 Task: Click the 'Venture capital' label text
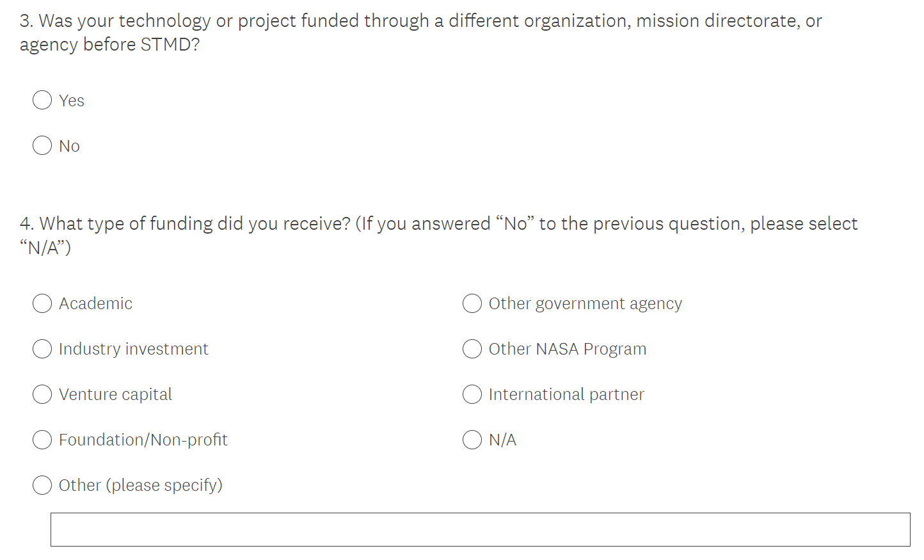[115, 394]
